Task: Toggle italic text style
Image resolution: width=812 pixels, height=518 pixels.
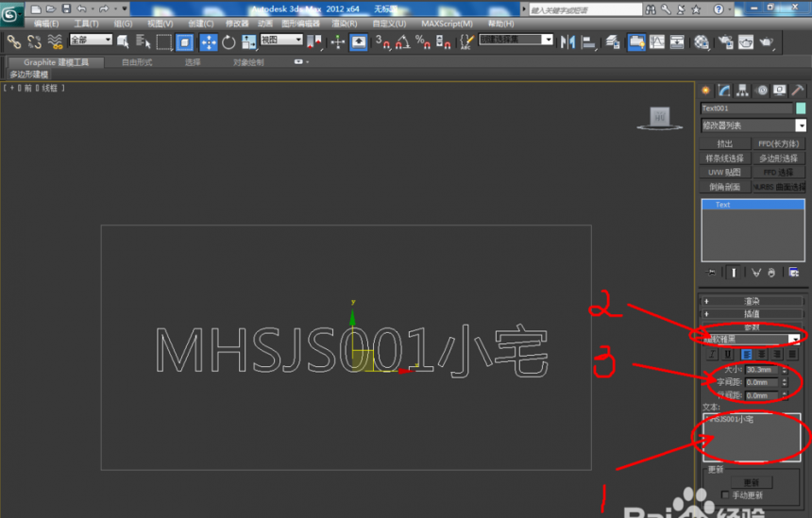Action: [x=713, y=354]
